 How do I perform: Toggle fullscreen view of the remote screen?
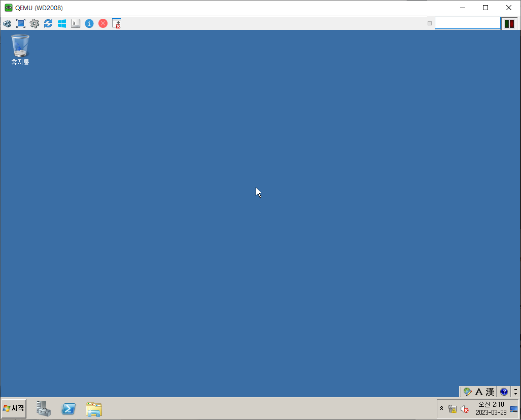(21, 24)
